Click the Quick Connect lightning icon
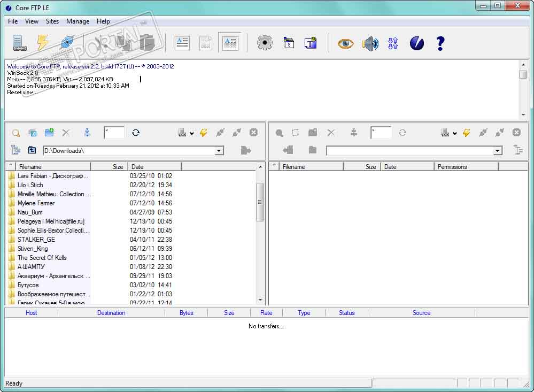 coord(43,43)
